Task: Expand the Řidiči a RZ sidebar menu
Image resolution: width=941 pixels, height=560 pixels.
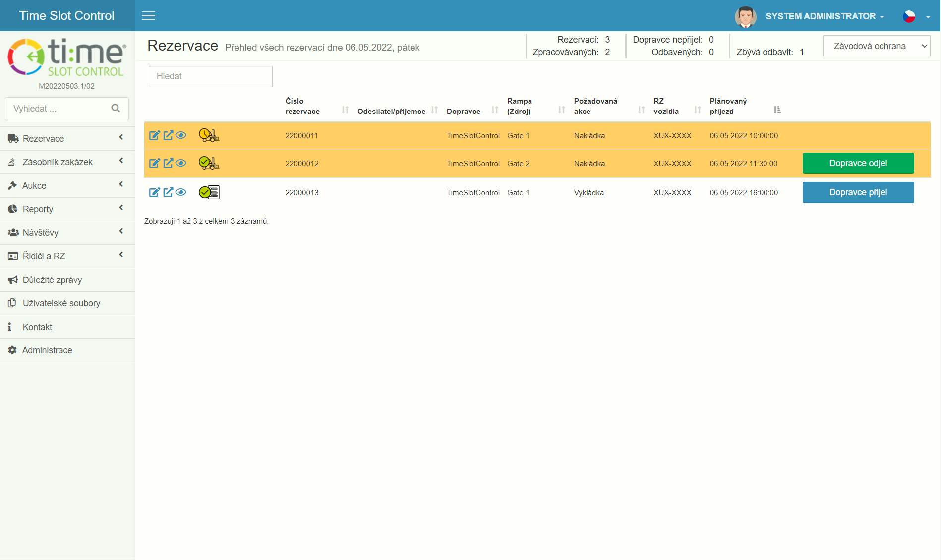Action: tap(67, 256)
